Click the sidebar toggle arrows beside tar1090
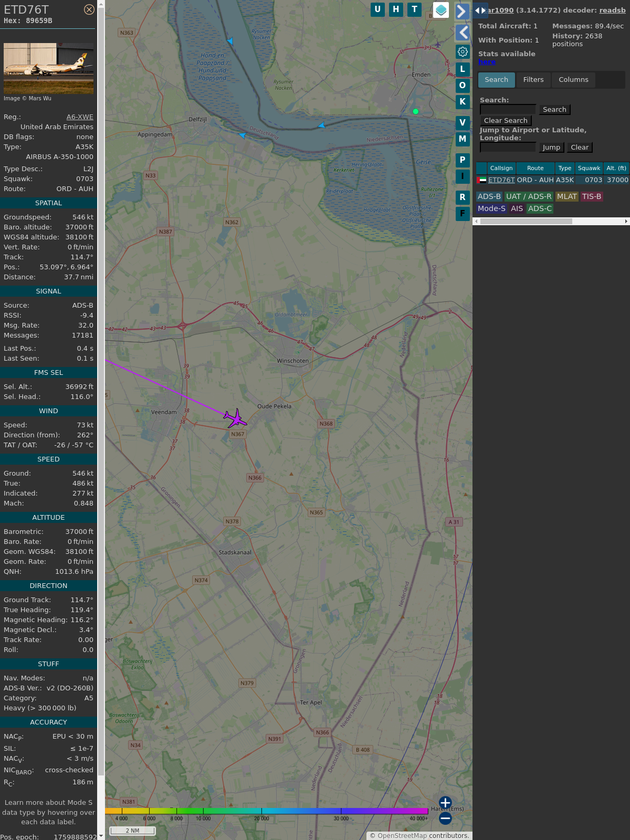The height and width of the screenshot is (840, 630). (480, 10)
